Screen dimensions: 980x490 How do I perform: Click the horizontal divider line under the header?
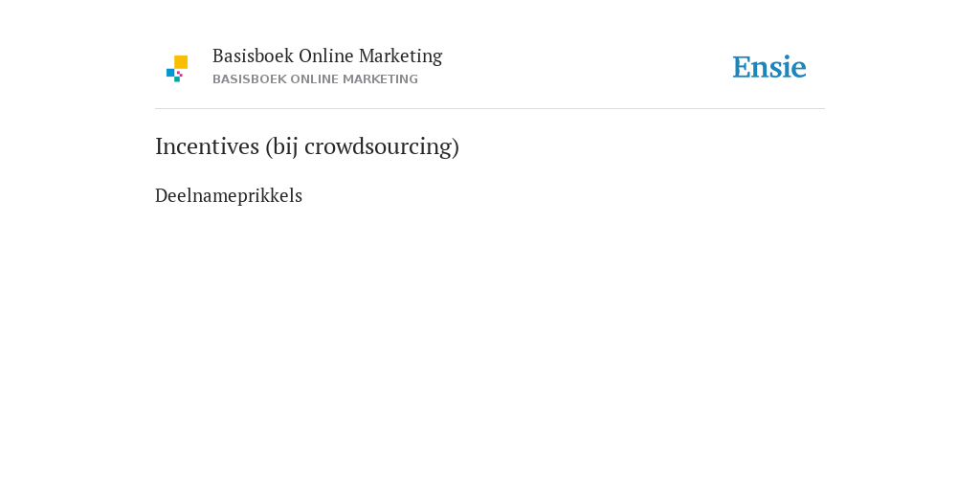(x=490, y=109)
